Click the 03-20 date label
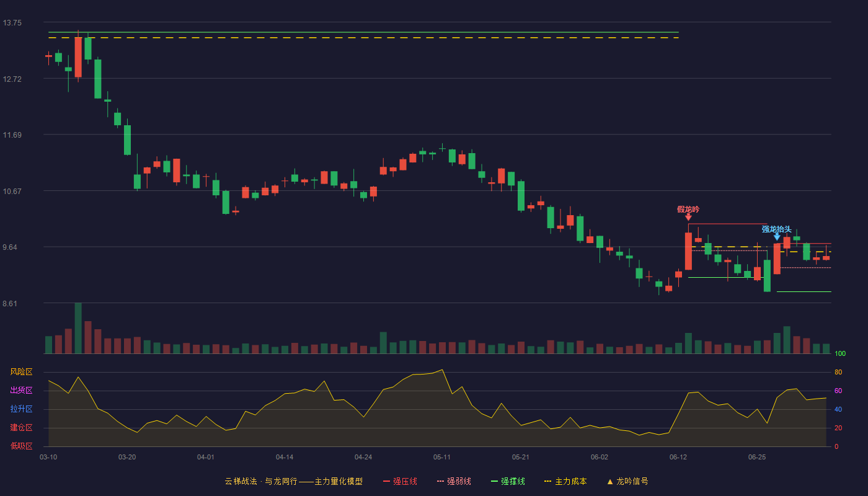 click(x=127, y=457)
